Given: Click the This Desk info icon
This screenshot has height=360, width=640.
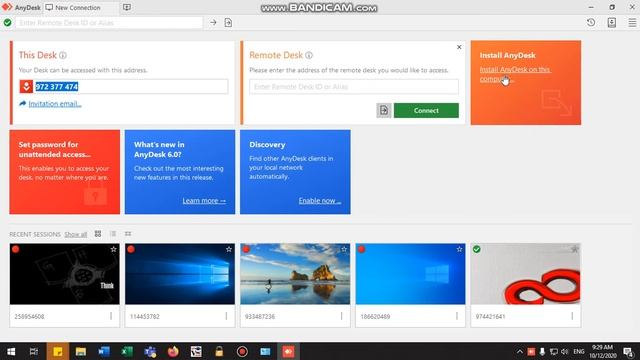Looking at the screenshot, I should [x=63, y=55].
